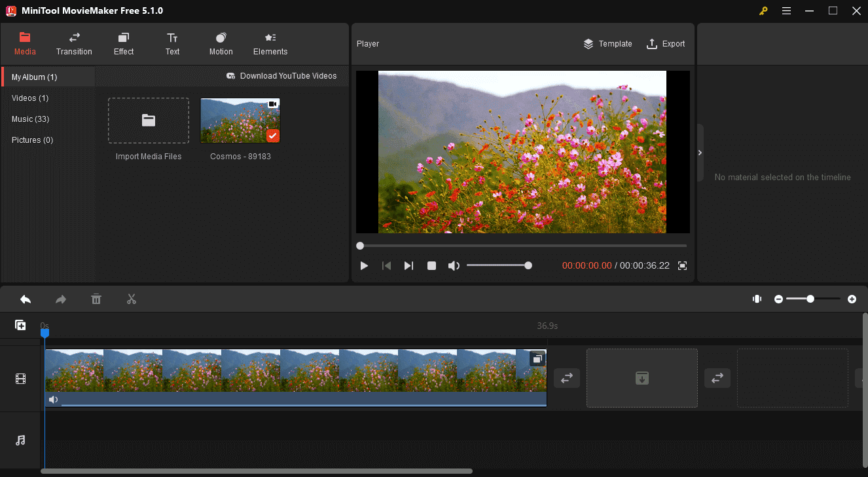Click the audio track music note icon
The height and width of the screenshot is (477, 868).
click(20, 440)
